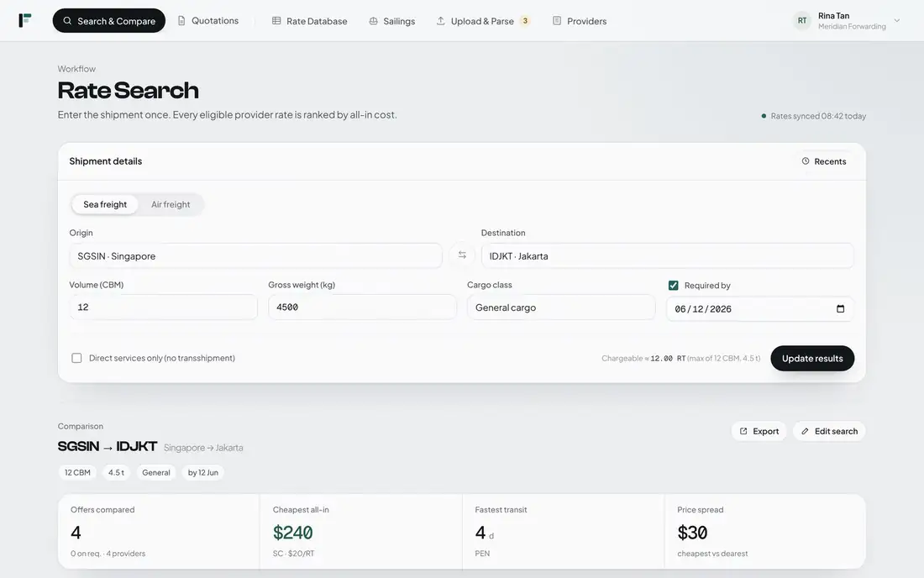Click the 12 CBM filter chip
This screenshot has width=924, height=578.
(x=77, y=472)
